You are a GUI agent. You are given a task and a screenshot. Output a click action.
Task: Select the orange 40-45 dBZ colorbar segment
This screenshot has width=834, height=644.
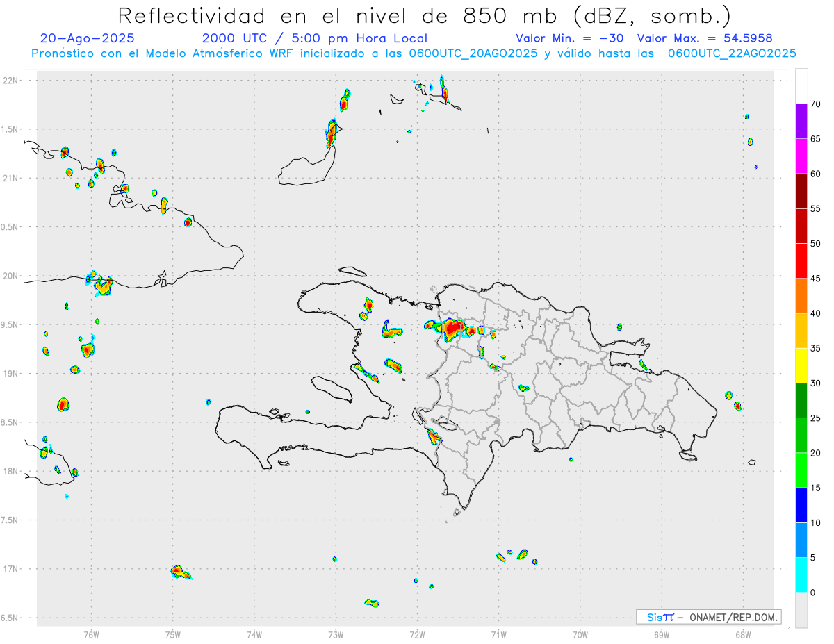tap(801, 295)
